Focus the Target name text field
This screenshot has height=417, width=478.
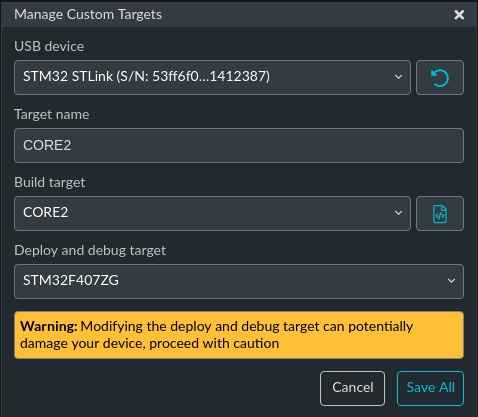239,146
